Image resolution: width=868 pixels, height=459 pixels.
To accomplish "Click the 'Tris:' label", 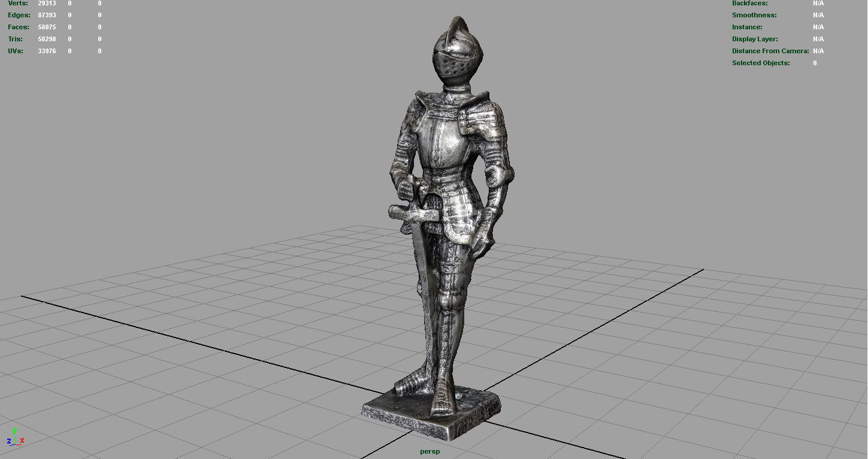I will 16,39.
